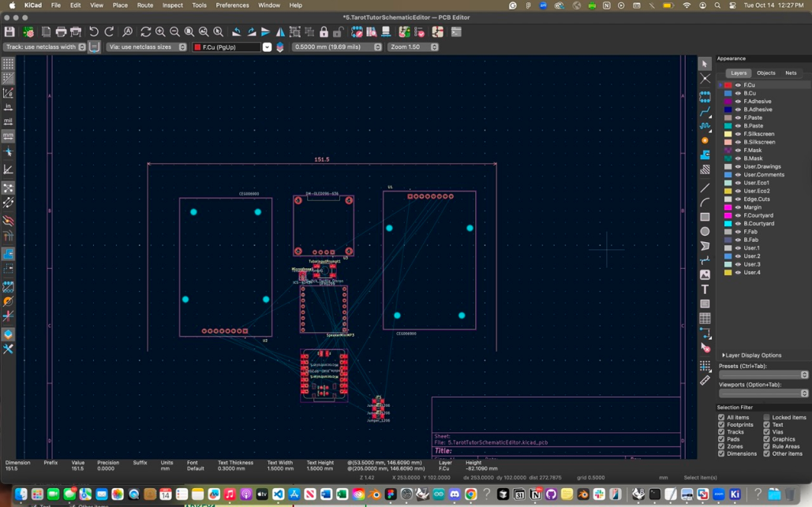The image size is (812, 507).
Task: Click the Zoom In magnifier icon
Action: (160, 32)
